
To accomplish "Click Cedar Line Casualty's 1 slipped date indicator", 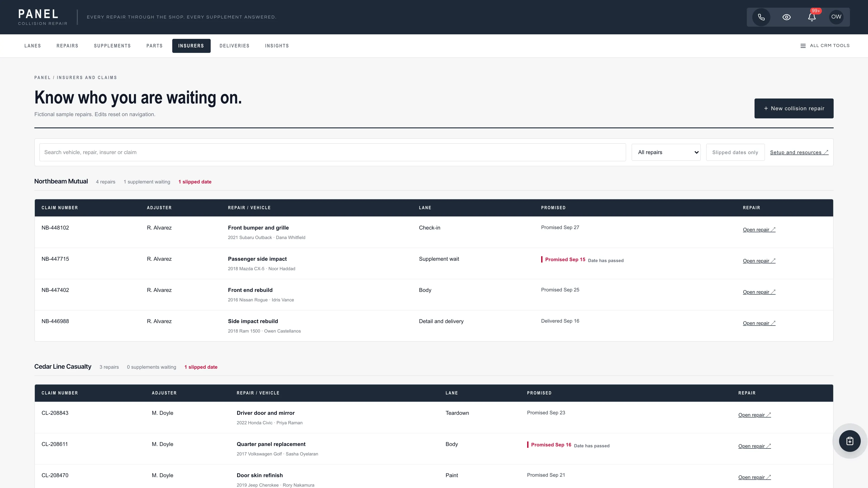I will click(x=201, y=367).
